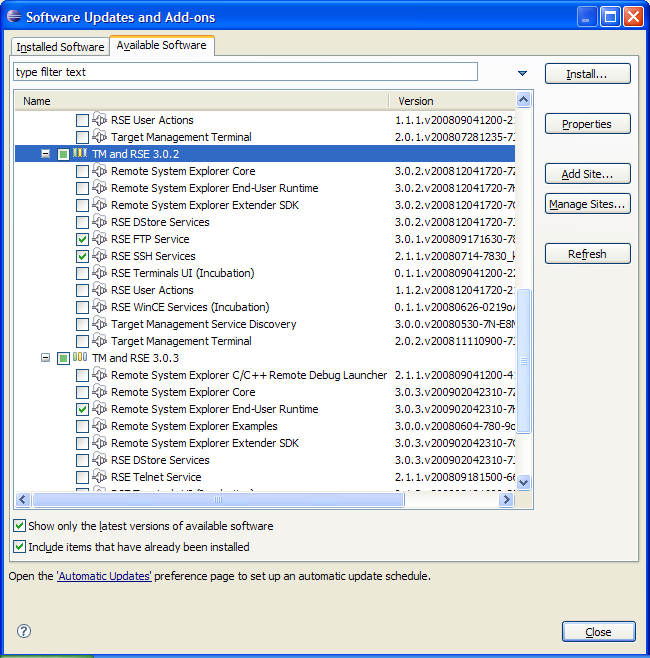Viewport: 650px width, 658px height.
Task: Click the feature icon beside version 3.0.3 End-User Runtime
Action: 99,409
